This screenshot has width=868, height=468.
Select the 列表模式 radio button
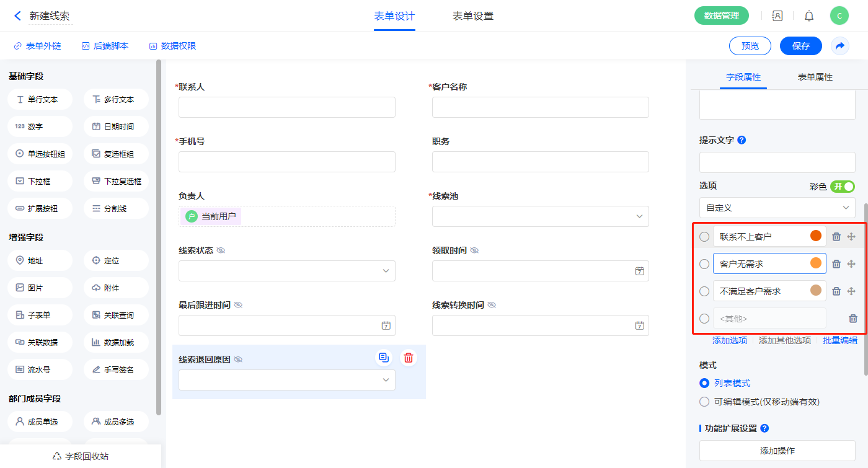704,383
